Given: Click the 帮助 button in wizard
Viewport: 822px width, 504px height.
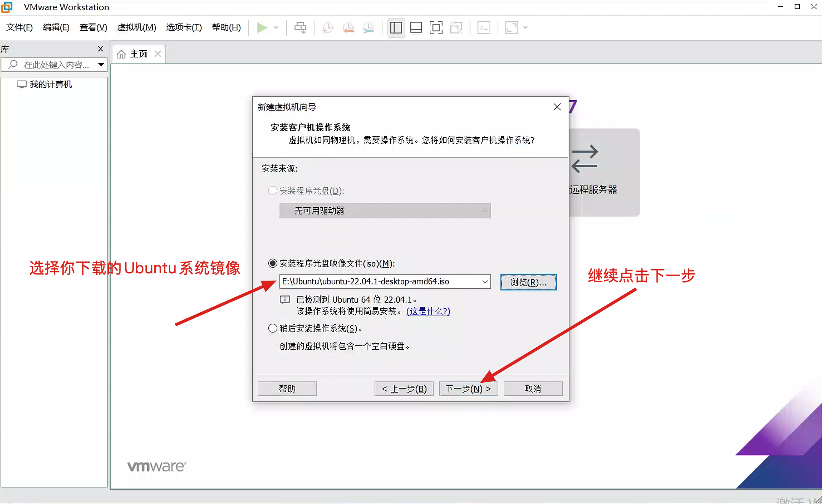Looking at the screenshot, I should point(287,388).
